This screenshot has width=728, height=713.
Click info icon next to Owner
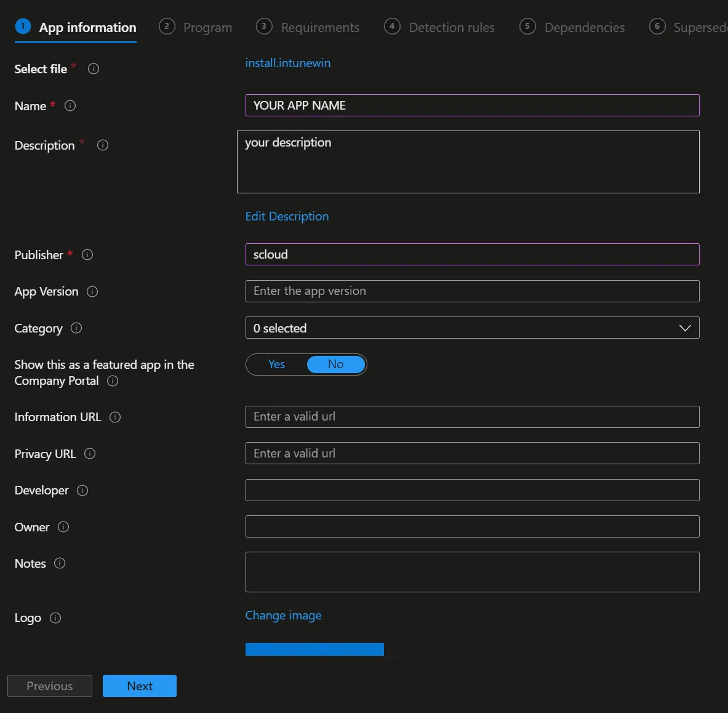(x=63, y=526)
